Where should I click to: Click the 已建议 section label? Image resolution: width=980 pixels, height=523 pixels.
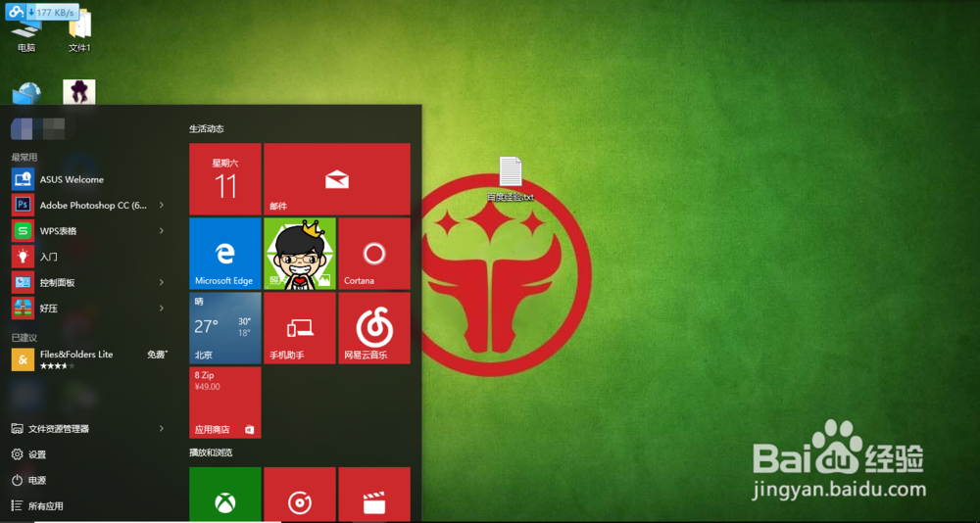(24, 338)
